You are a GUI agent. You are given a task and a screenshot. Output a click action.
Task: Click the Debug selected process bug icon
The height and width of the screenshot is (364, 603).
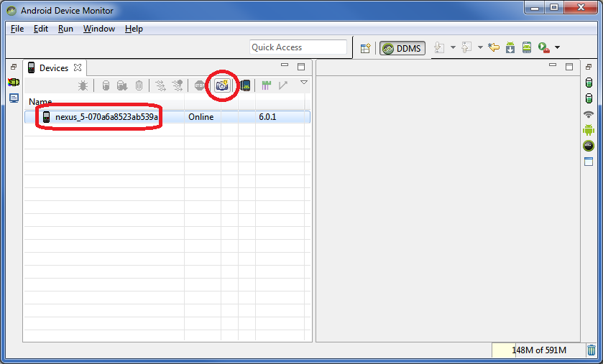(83, 85)
